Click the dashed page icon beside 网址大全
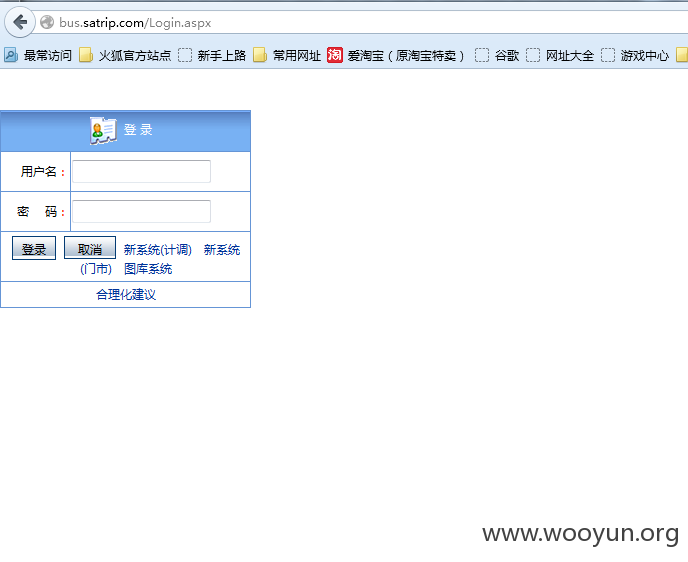 pos(533,55)
